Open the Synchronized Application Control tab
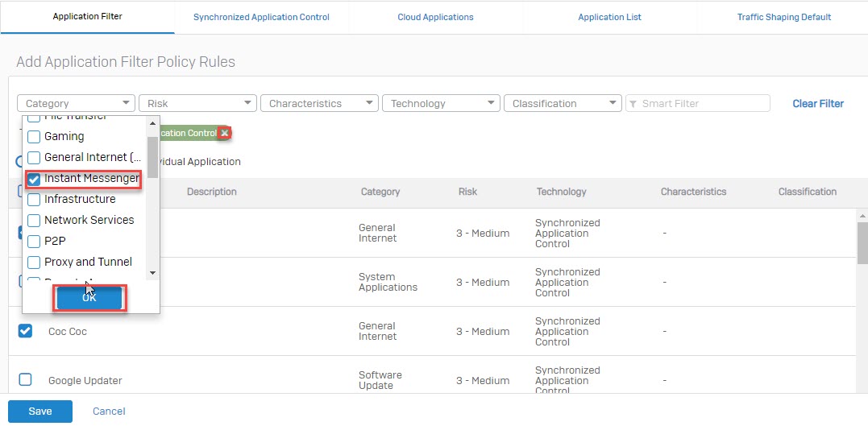Viewport: 868px width, 426px height. pos(261,17)
